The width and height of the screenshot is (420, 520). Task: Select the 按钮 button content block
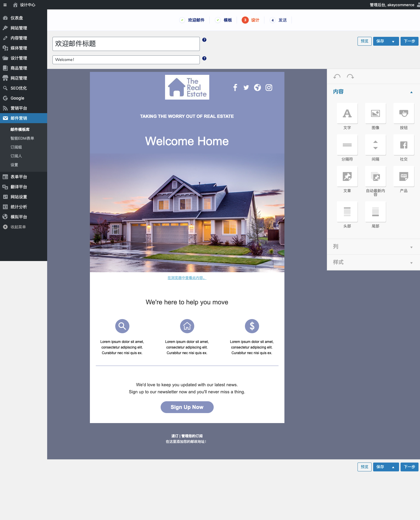tap(404, 114)
